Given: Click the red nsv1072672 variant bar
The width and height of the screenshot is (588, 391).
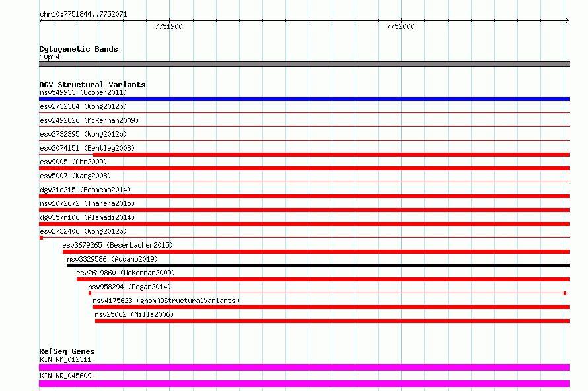Looking at the screenshot, I should (x=304, y=210).
